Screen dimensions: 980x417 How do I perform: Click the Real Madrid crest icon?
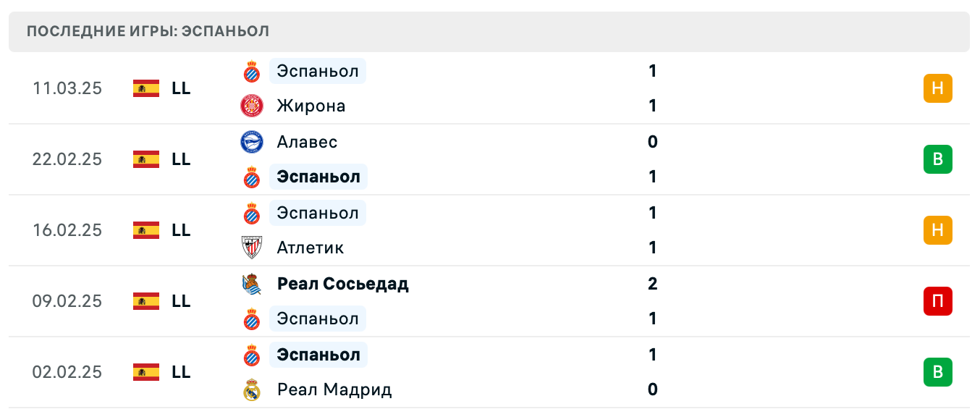coord(252,390)
